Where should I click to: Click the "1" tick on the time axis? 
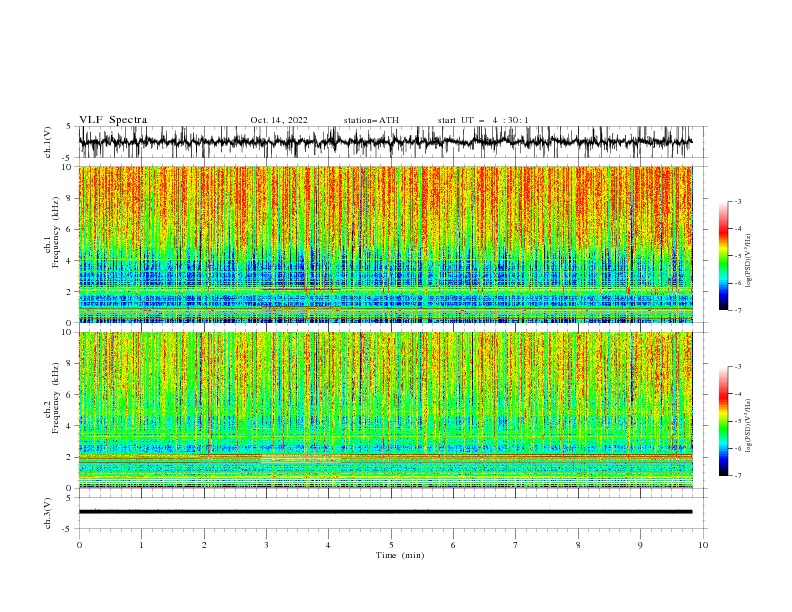[x=141, y=545]
